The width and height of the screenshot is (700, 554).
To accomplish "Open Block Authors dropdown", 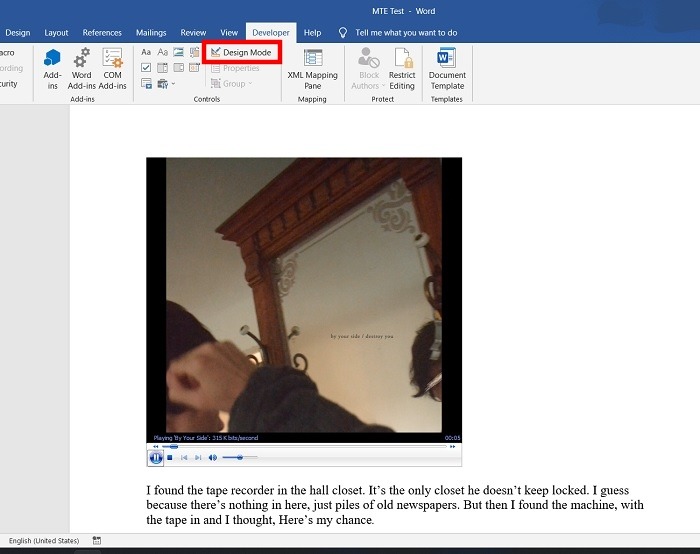I will coord(368,69).
